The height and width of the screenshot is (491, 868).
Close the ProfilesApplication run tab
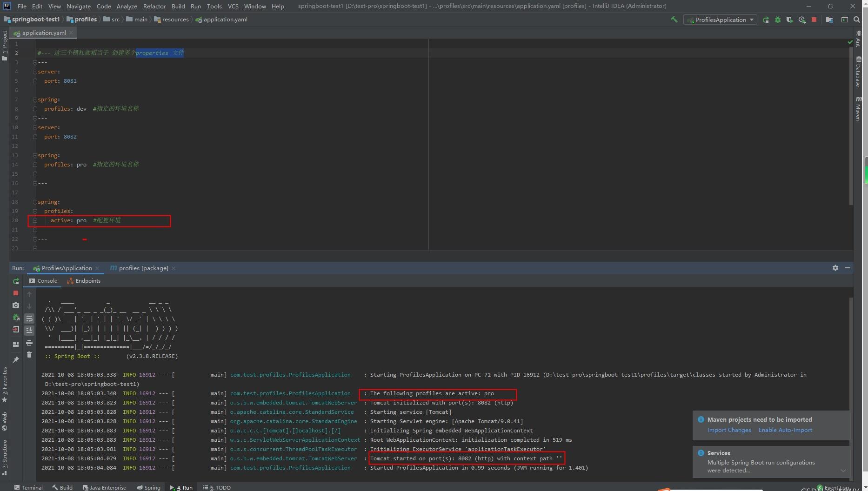pos(97,268)
